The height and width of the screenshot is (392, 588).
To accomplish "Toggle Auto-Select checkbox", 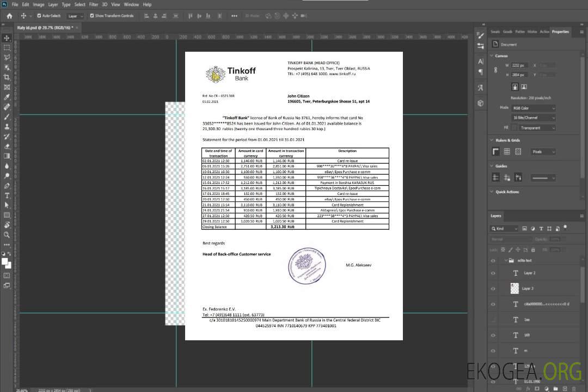I will click(x=39, y=16).
